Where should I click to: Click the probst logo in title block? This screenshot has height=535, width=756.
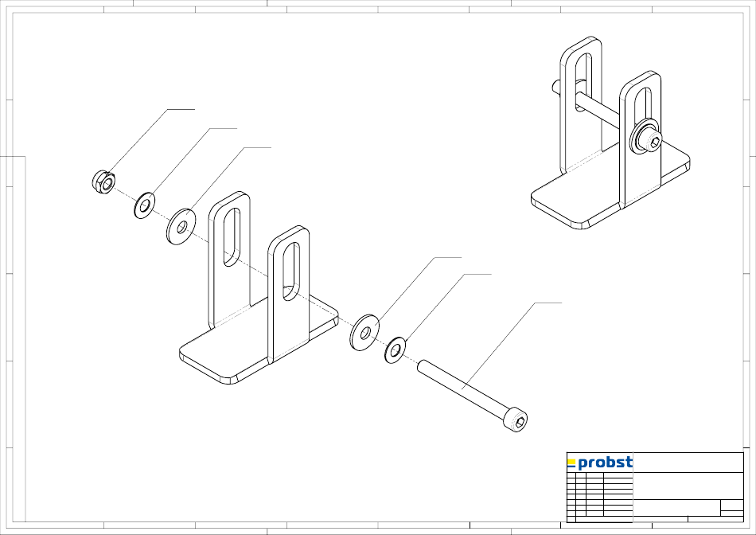click(600, 463)
